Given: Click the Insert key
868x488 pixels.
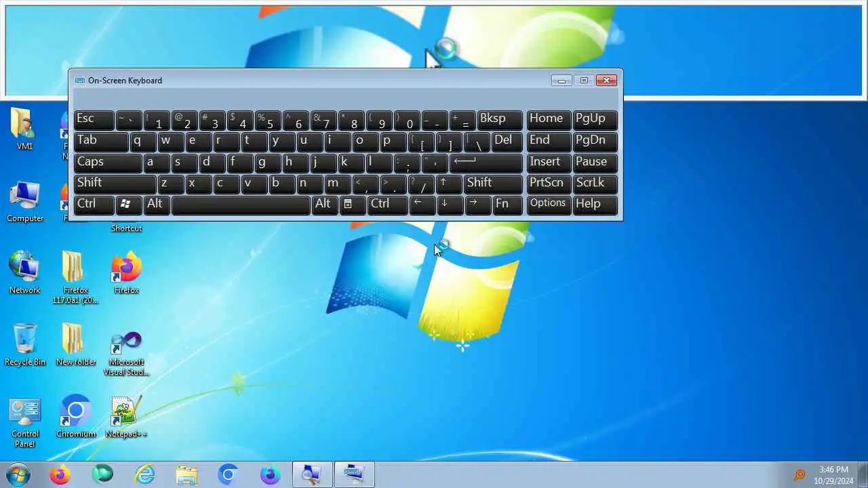Looking at the screenshot, I should click(549, 163).
